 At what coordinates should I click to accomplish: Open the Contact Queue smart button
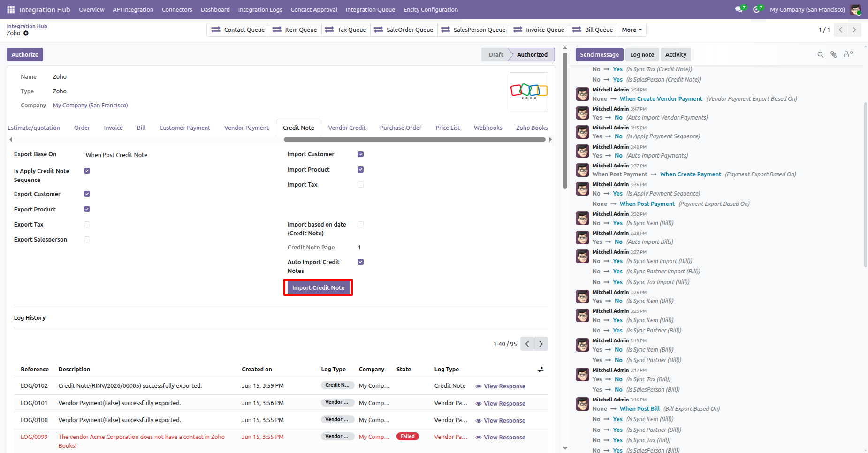[238, 30]
